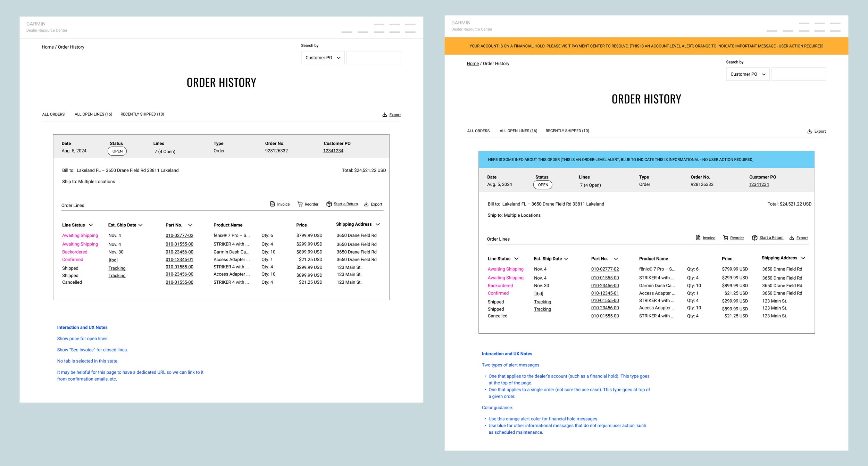Select ALL OPEN LINES (16) tab, left mockup

tap(93, 114)
